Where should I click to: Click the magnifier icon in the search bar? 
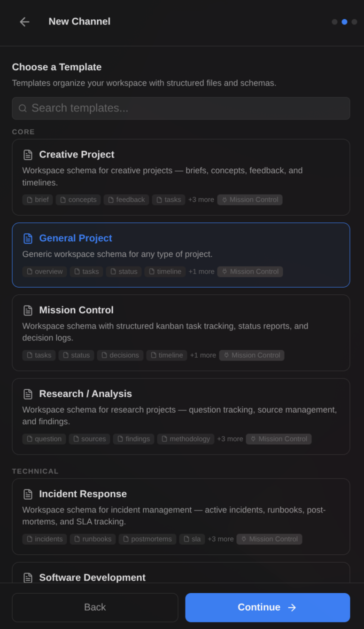[x=23, y=108]
